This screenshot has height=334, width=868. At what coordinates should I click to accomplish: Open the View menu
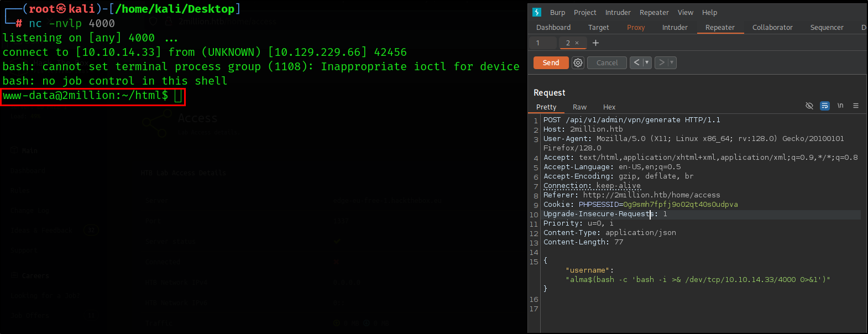pyautogui.click(x=686, y=12)
